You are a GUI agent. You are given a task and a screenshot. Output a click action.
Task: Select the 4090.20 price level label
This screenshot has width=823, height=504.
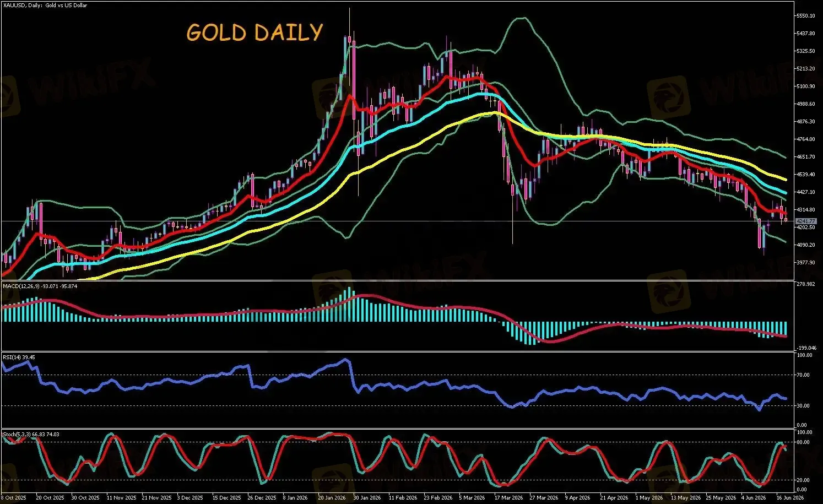[805, 245]
